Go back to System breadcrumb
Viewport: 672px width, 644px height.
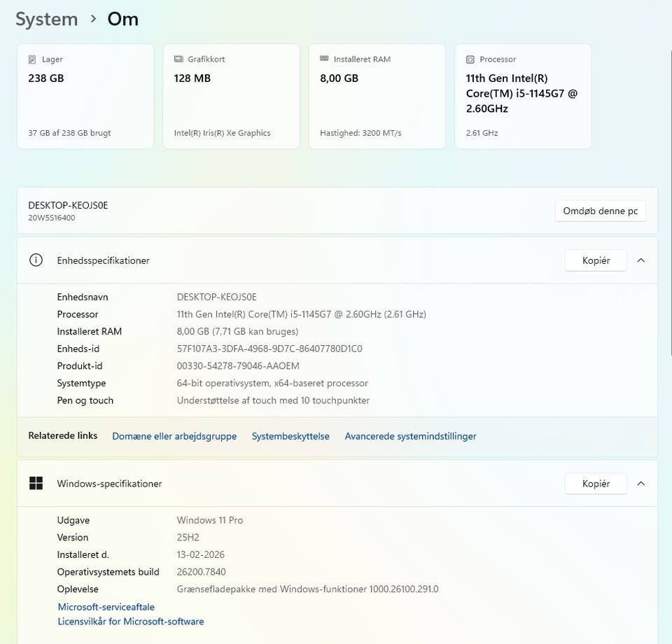(47, 19)
